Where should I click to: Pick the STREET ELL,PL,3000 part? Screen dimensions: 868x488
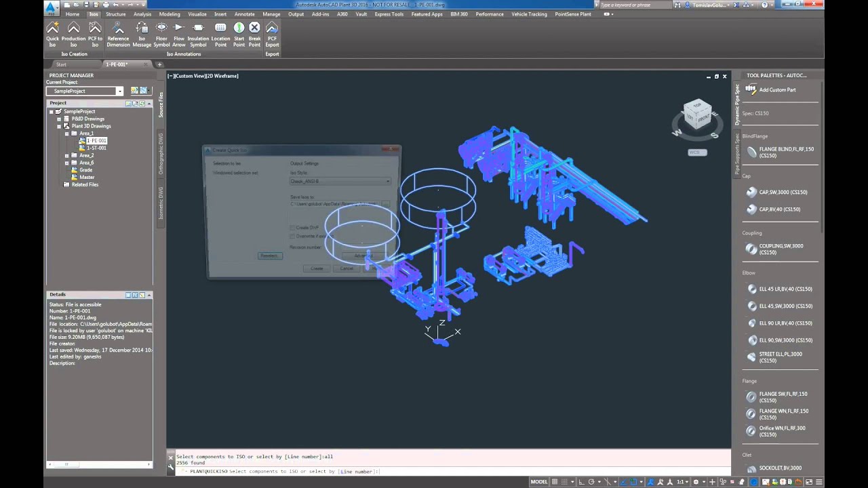tap(774, 357)
